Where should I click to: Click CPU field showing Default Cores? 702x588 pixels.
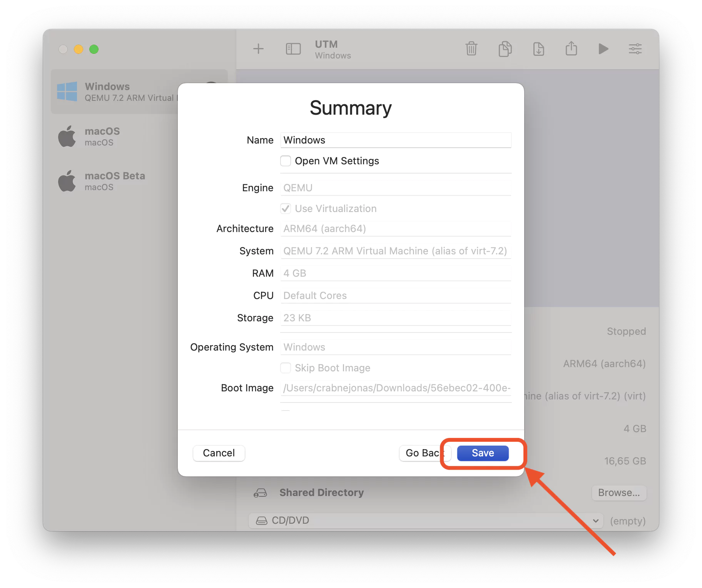pyautogui.click(x=396, y=296)
